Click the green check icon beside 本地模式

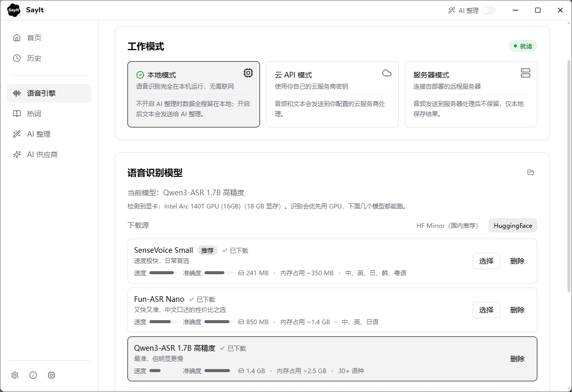tap(140, 75)
